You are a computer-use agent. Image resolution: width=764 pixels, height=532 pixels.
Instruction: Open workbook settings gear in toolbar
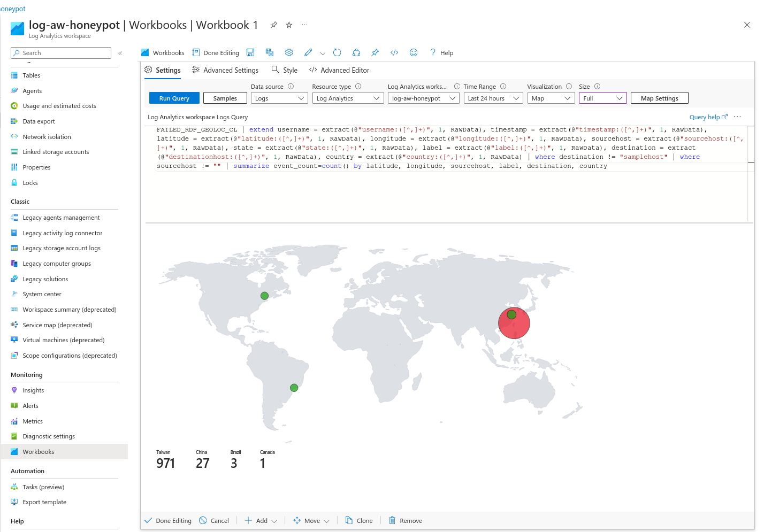click(289, 52)
